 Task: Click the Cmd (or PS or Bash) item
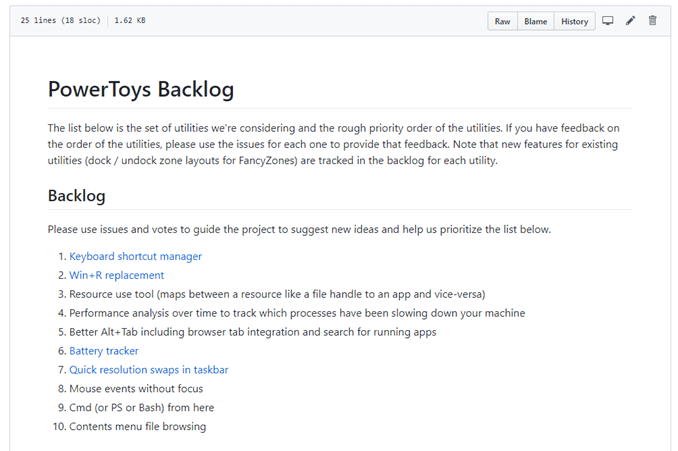[x=141, y=408]
